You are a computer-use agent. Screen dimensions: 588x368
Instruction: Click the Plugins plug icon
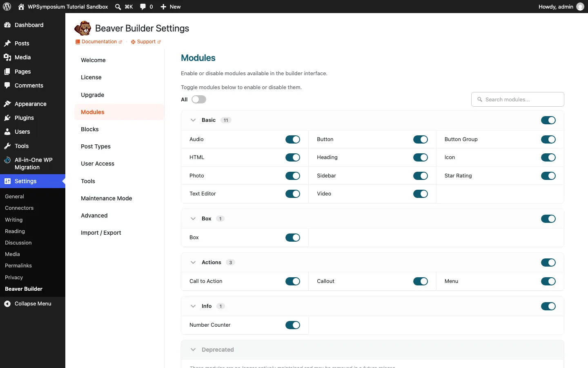7,118
